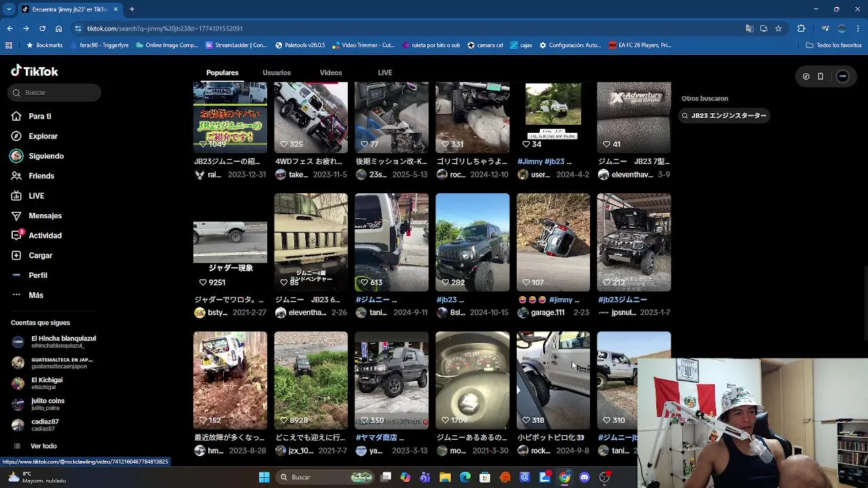Open the video thumbnail with 613 likes
Viewport: 868px width, 488px height.
coord(391,243)
